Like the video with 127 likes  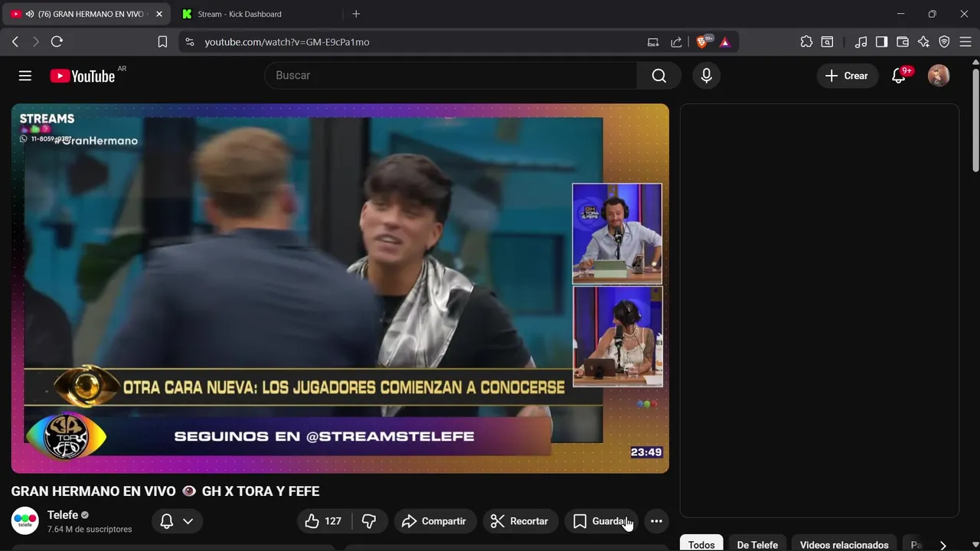[324, 521]
